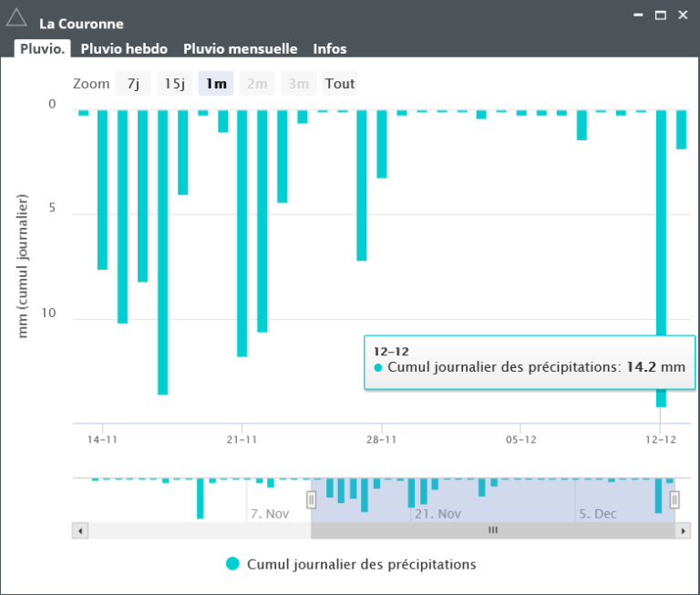
Task: Maximize the La Couronne window
Action: (660, 15)
